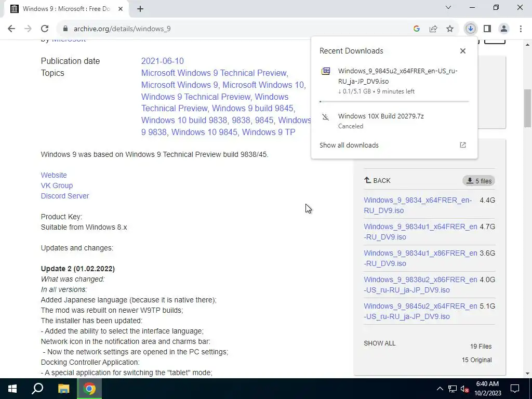Viewport: 532px width, 399px height.
Task: Download Windows_9_9834u1_x86FRER_en-RU_DV9.iso
Action: coord(420,258)
